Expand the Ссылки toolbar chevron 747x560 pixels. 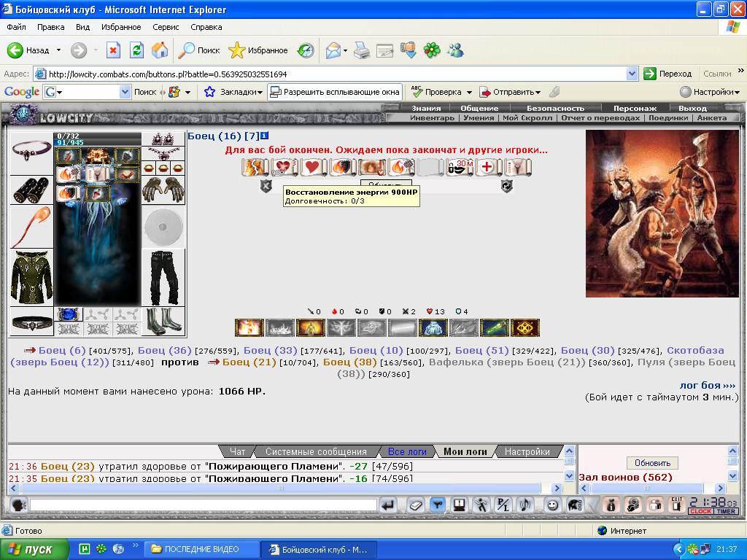[x=741, y=71]
